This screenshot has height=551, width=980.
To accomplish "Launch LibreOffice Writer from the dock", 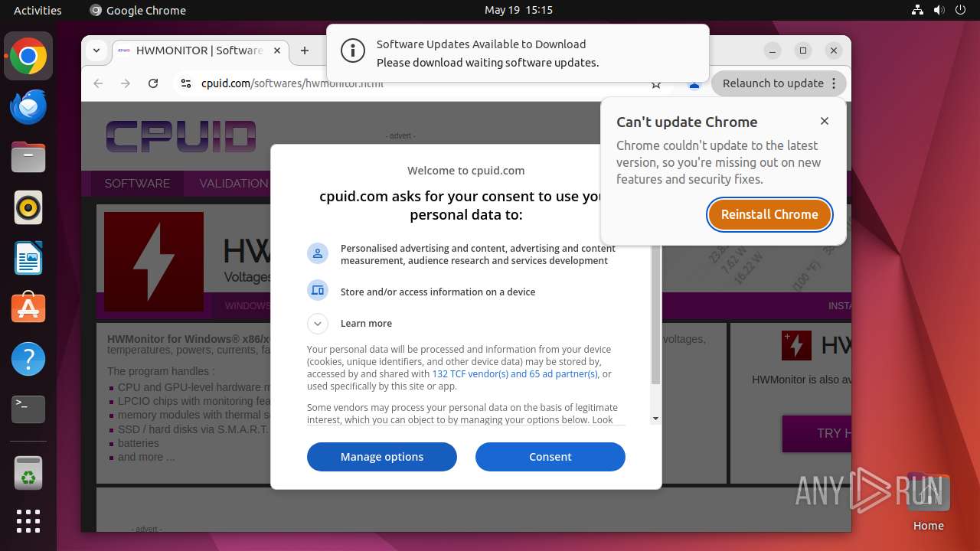I will click(x=28, y=258).
